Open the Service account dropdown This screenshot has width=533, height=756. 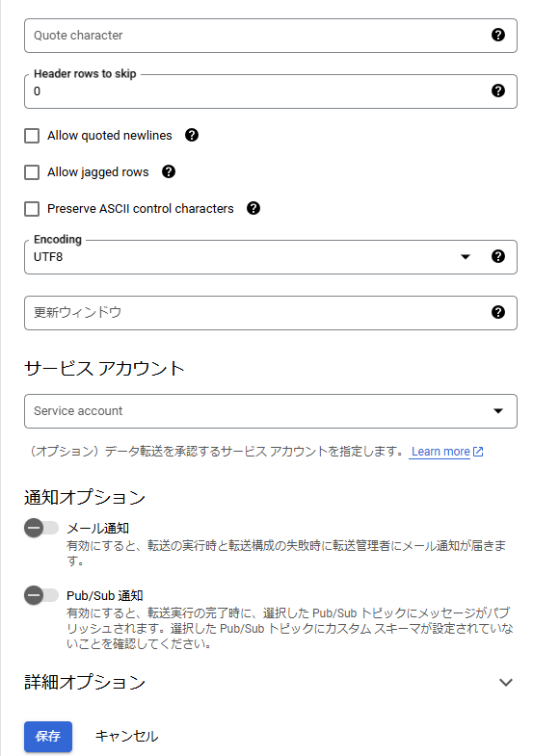coord(271,411)
